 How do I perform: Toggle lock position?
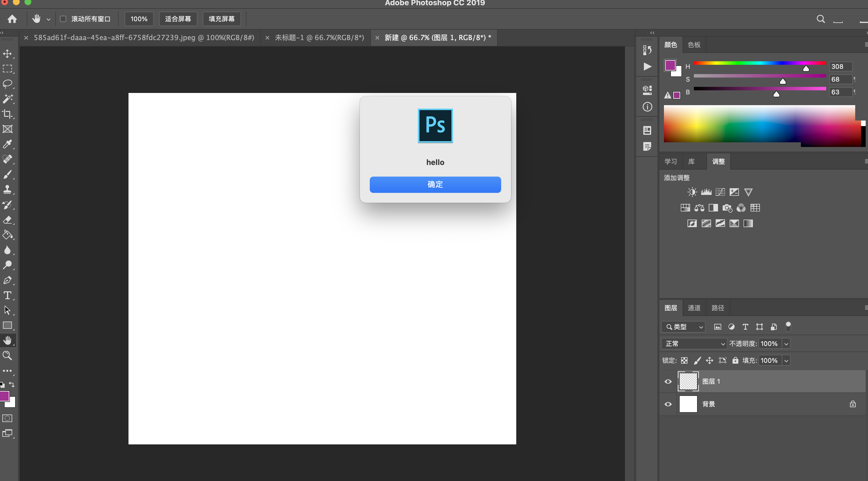click(x=710, y=360)
